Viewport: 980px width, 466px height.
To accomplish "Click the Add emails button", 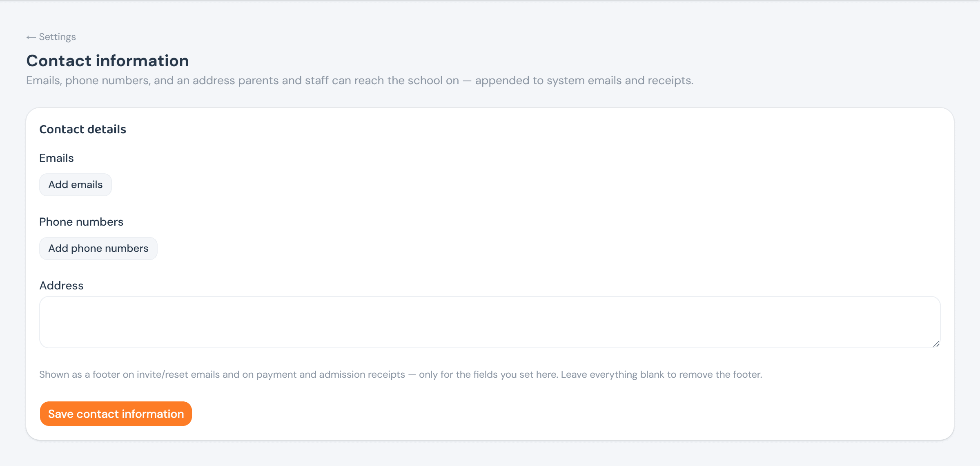I will point(76,185).
